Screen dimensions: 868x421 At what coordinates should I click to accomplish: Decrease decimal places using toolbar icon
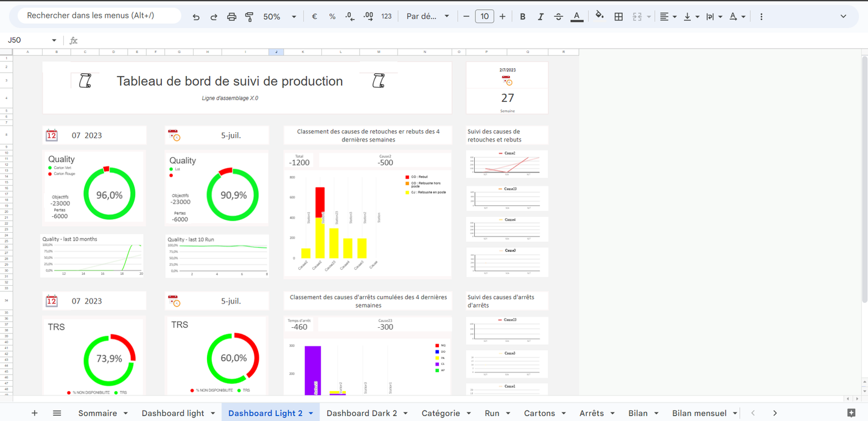coord(349,16)
